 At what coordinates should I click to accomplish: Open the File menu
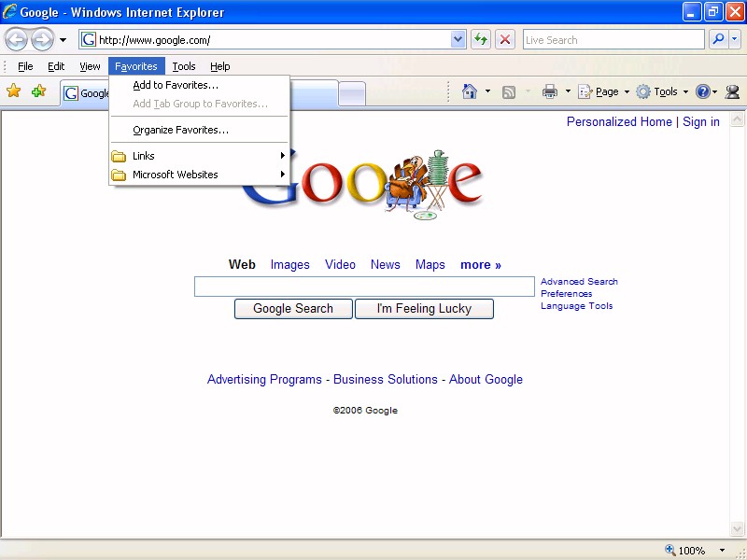(x=25, y=66)
